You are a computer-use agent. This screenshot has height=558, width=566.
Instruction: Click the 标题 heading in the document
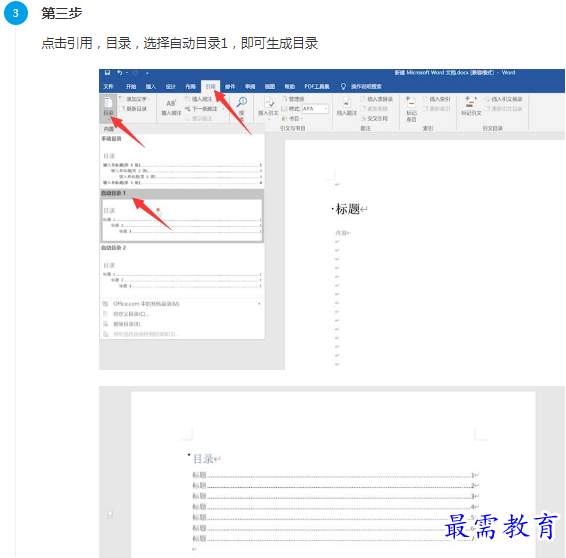tap(348, 209)
